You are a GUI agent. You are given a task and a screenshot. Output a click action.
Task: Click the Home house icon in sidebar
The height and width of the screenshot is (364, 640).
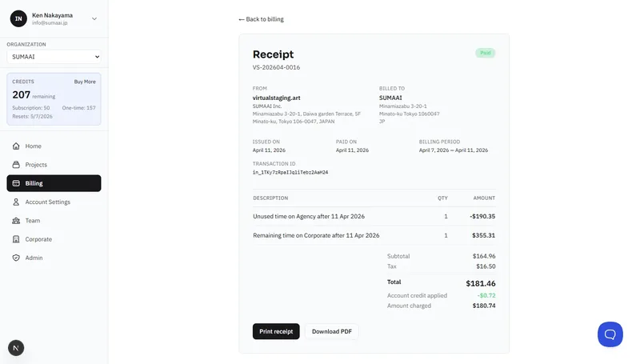click(16, 146)
